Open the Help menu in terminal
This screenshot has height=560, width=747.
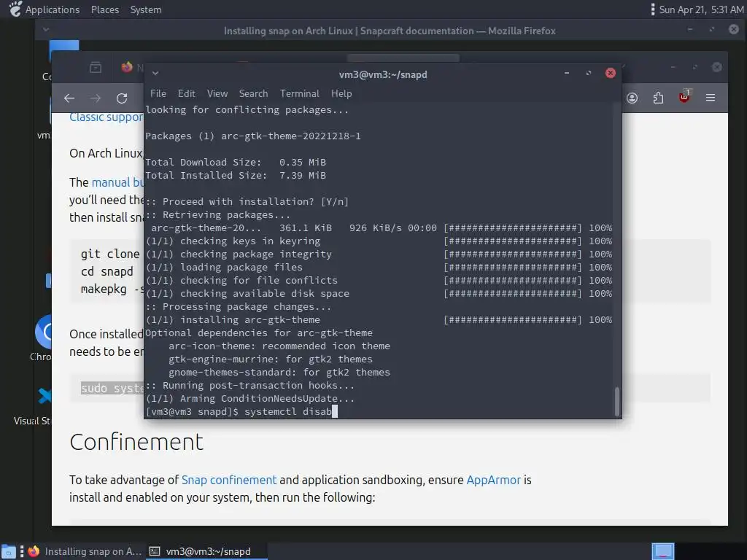(341, 93)
